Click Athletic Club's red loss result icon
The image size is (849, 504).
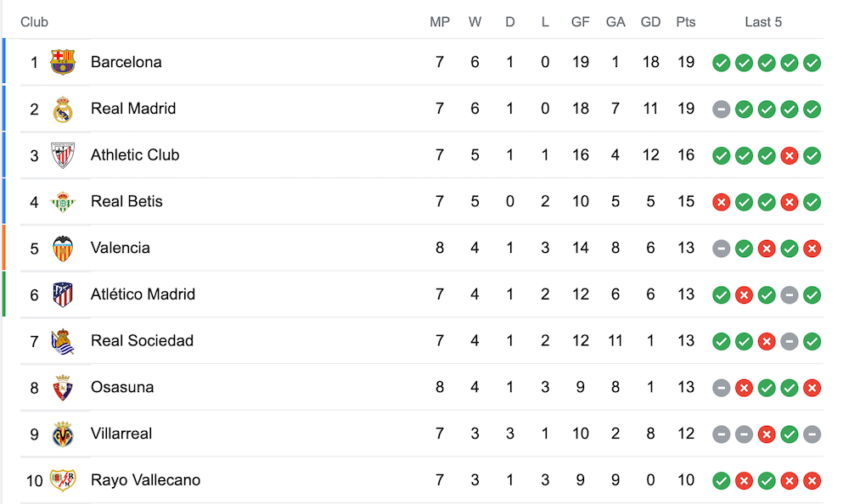pyautogui.click(x=790, y=156)
